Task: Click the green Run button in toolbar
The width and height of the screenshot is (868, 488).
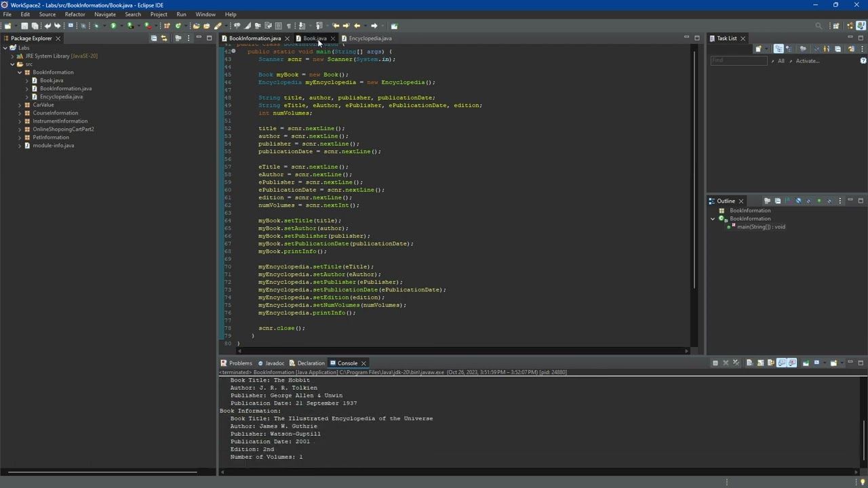Action: [113, 26]
